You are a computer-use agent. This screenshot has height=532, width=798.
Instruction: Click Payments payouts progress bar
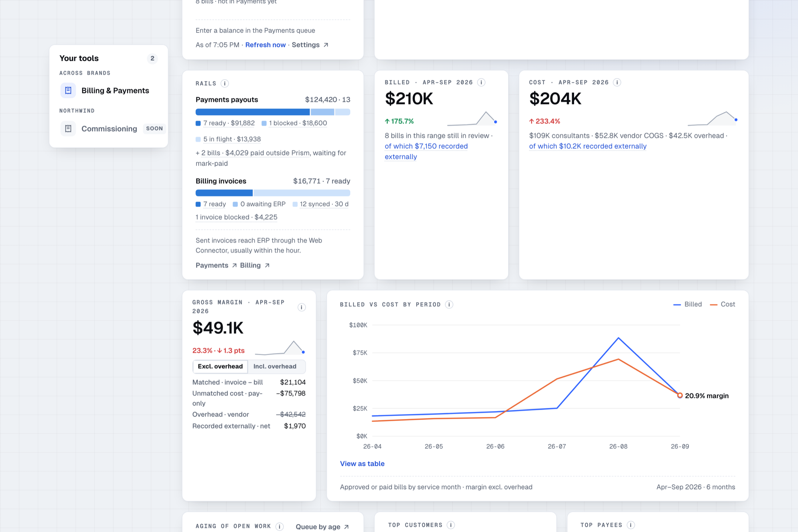[x=273, y=112]
